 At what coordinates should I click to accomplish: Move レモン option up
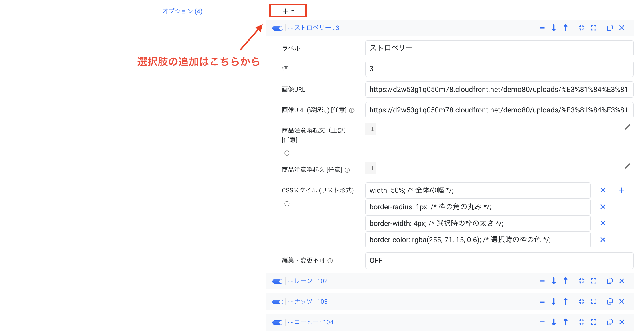565,281
